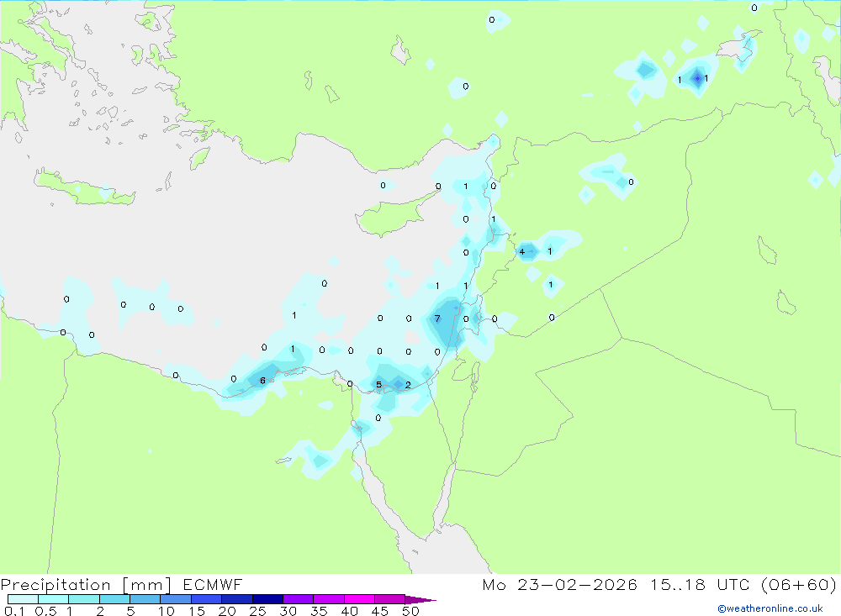Select the 25–30 mm legend color swatch
This screenshot has height=616, width=841.
267,599
